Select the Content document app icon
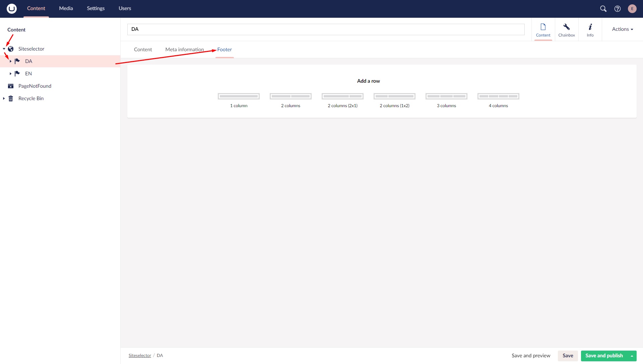643x364 pixels. click(543, 30)
